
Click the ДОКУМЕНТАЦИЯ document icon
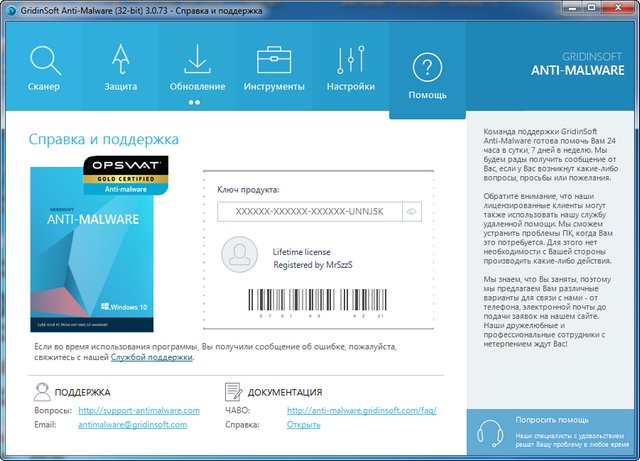pyautogui.click(x=233, y=392)
